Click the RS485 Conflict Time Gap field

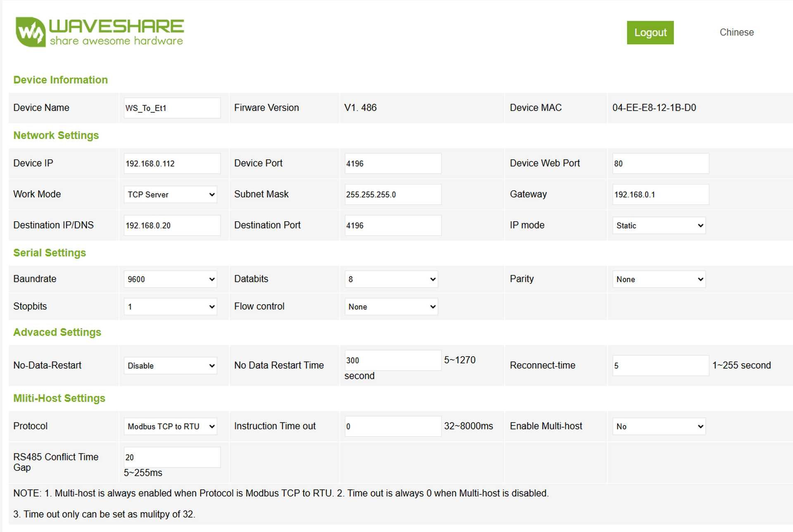pos(172,457)
